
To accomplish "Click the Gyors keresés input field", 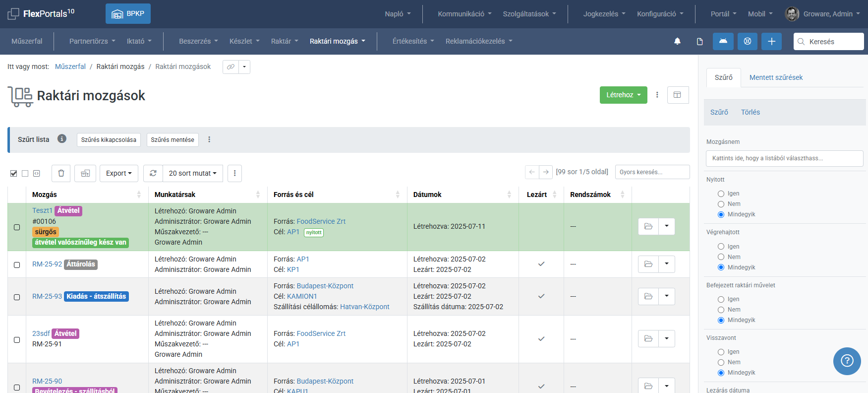I will coord(652,172).
